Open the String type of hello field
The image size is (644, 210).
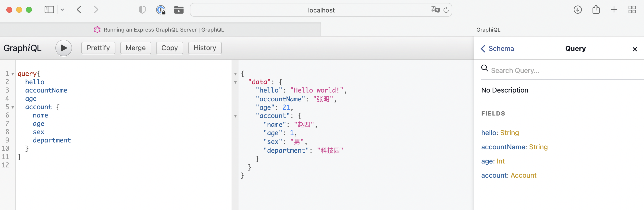pos(509,133)
